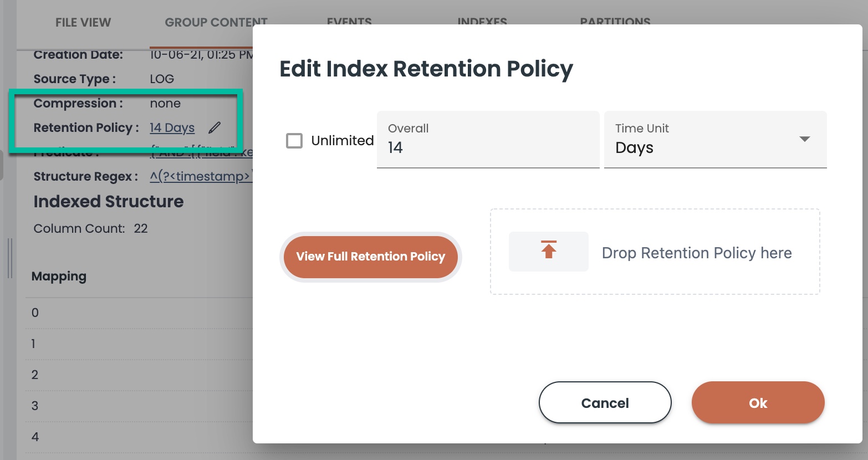Open the Structure Regex link

point(201,177)
